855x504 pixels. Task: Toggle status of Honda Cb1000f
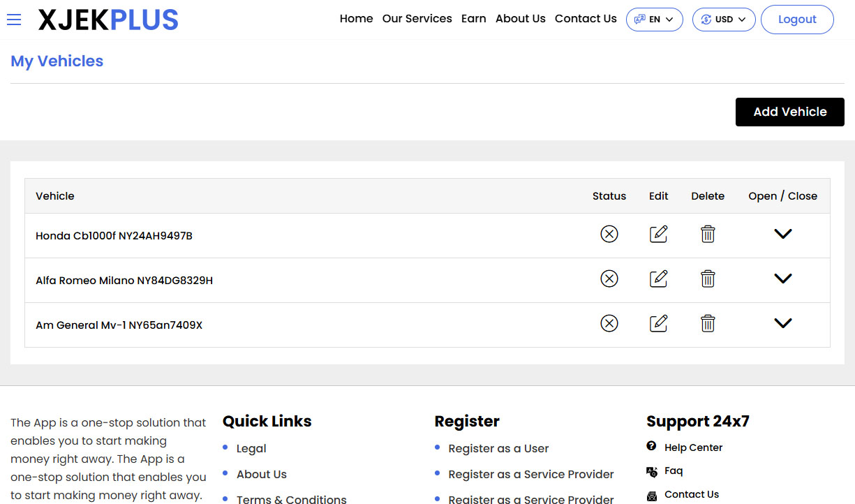[x=609, y=234]
